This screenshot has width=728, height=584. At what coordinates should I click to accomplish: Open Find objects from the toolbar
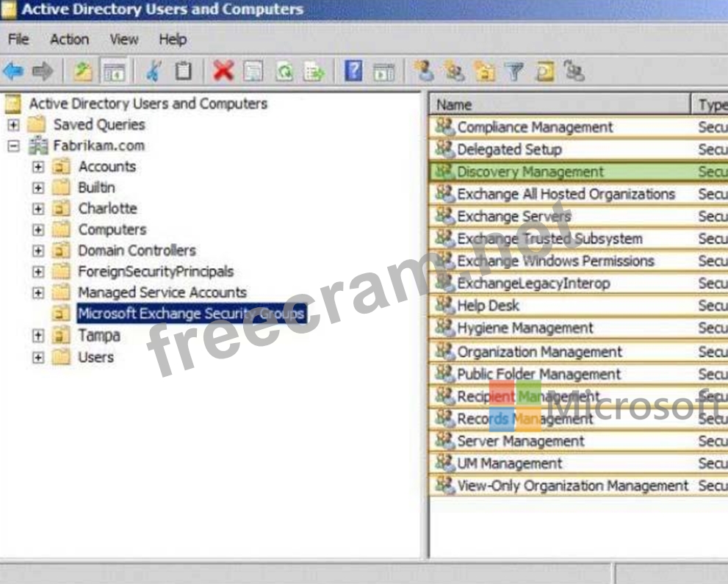click(x=545, y=71)
